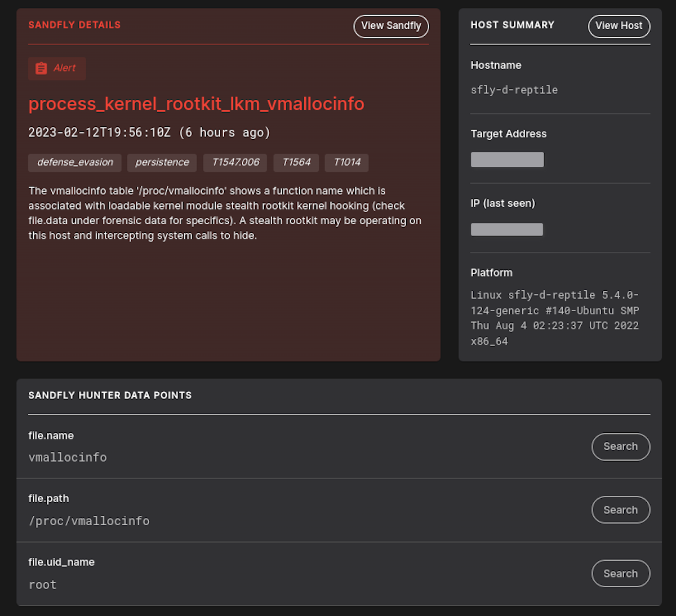The image size is (676, 616).
Task: Click the View Host button
Action: (619, 26)
